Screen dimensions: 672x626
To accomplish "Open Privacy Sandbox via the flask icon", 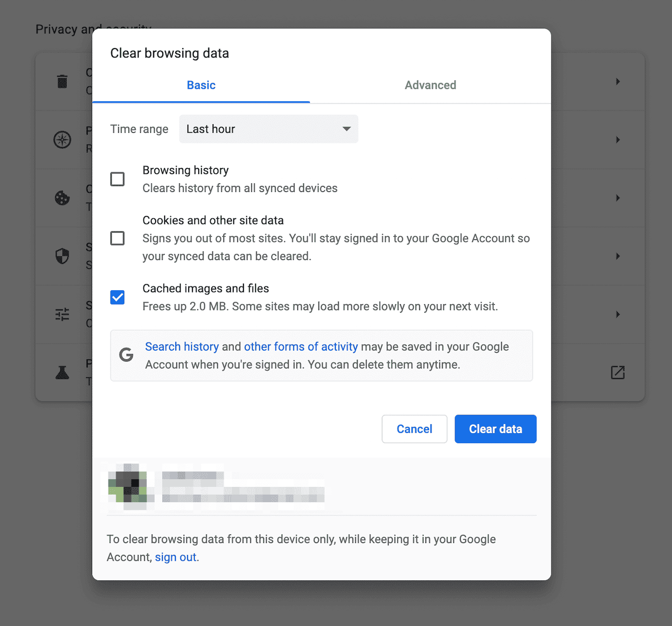I will click(x=62, y=372).
